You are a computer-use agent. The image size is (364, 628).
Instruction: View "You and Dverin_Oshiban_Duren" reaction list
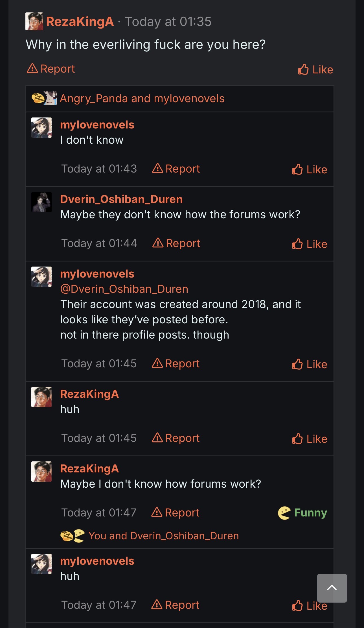(x=163, y=536)
